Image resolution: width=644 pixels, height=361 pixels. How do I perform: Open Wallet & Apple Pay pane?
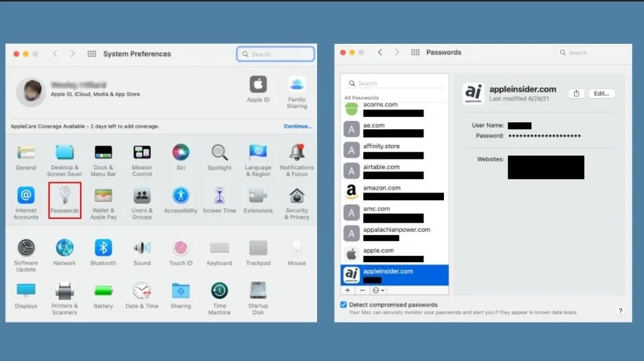[x=103, y=203]
